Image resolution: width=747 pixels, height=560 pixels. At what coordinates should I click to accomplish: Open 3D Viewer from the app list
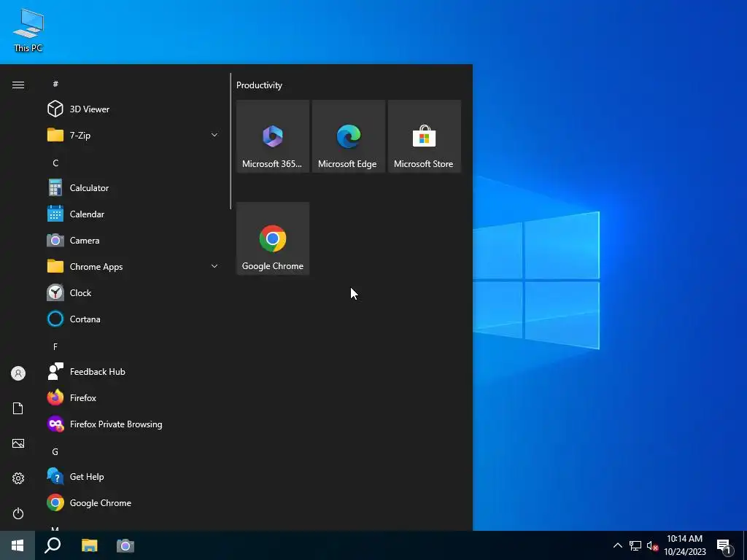pos(133,109)
